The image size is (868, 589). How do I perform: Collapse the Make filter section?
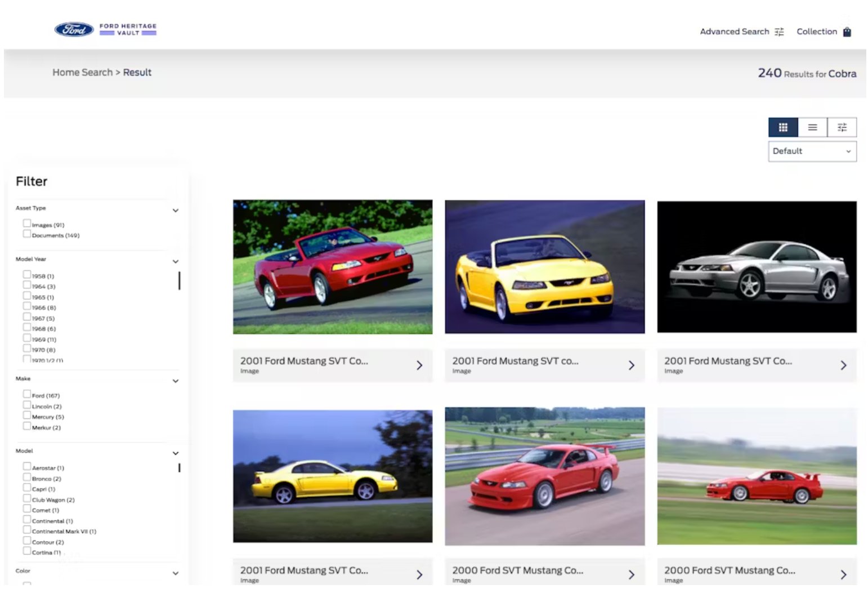pos(176,381)
